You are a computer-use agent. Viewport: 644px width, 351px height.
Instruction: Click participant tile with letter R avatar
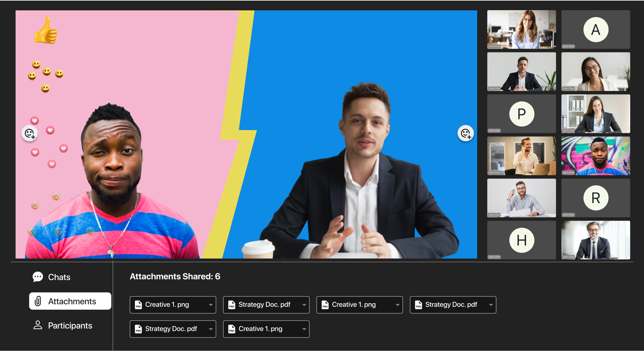click(x=596, y=198)
